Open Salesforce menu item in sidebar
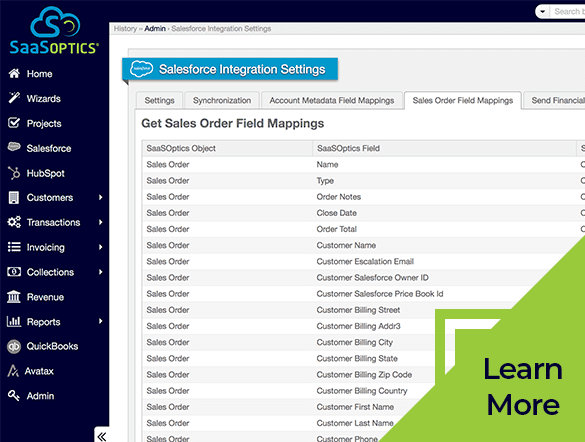This screenshot has width=585, height=442. coord(49,148)
